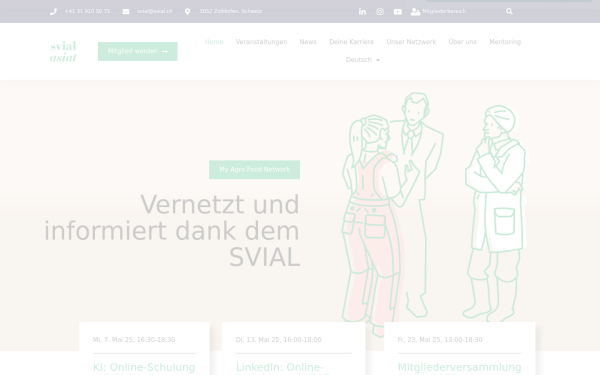Open the search magnifier icon
The image size is (600, 375).
[x=509, y=11]
